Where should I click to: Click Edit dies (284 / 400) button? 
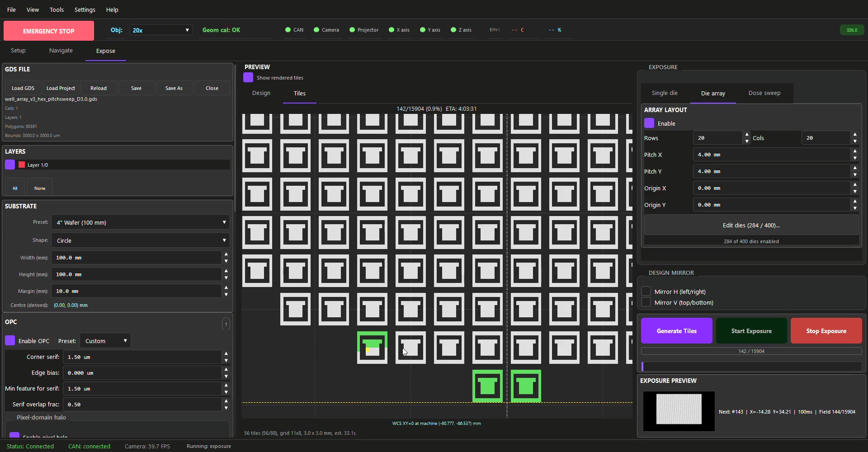point(751,225)
